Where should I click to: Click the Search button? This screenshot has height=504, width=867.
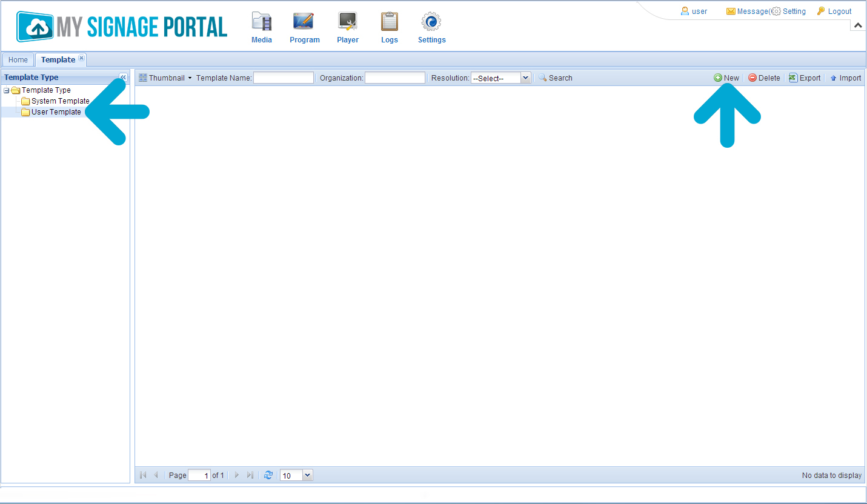pyautogui.click(x=556, y=78)
